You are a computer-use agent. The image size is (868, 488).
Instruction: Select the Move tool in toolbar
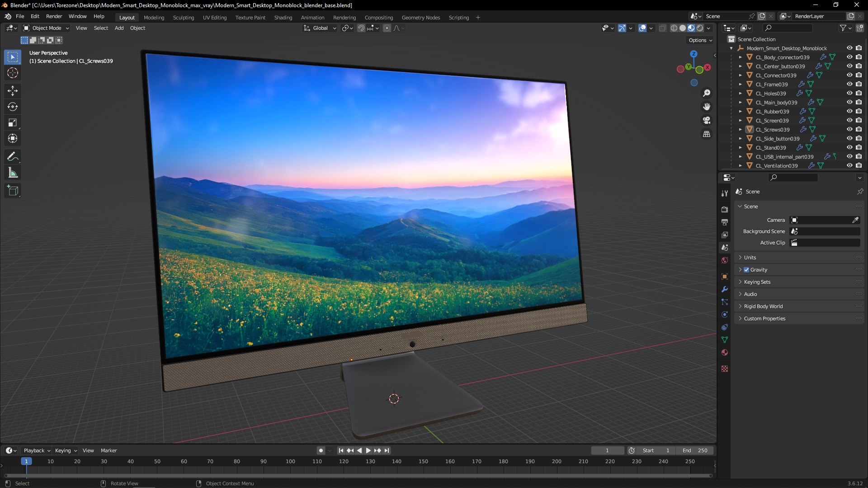(13, 91)
